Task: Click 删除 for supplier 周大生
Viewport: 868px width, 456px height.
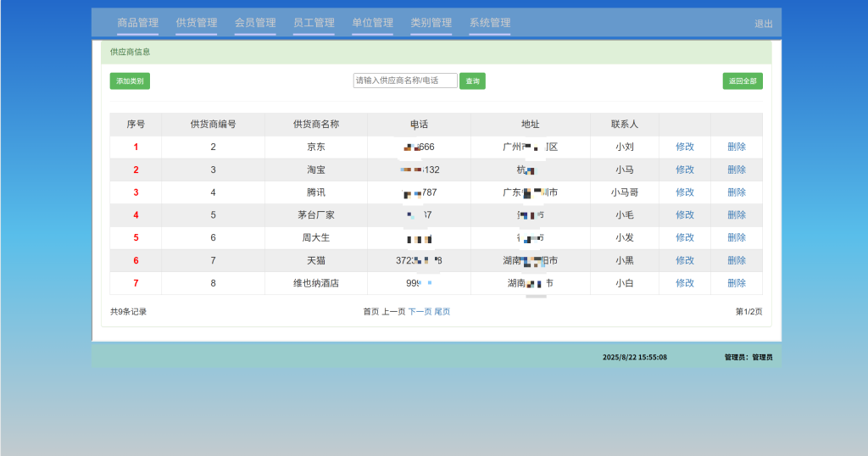Action: [737, 237]
